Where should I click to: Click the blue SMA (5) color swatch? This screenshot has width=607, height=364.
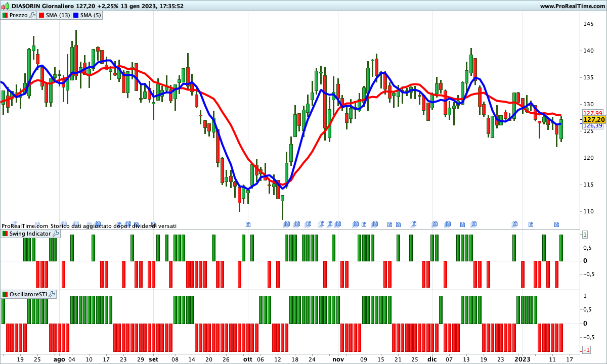click(x=76, y=15)
